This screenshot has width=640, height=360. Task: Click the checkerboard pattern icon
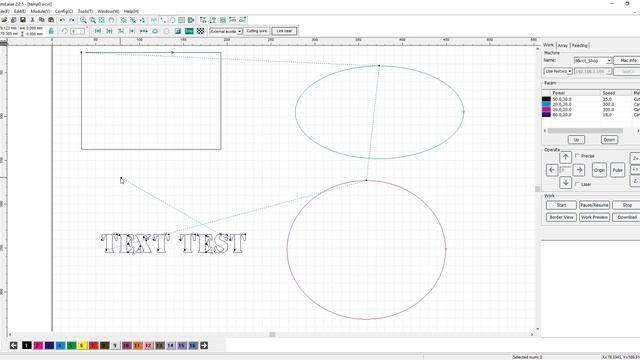200,31
